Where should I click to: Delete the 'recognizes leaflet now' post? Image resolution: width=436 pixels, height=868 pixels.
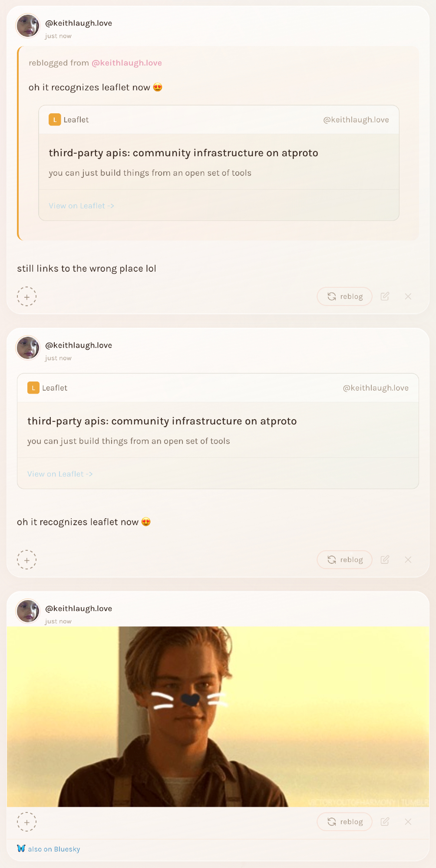coord(408,559)
